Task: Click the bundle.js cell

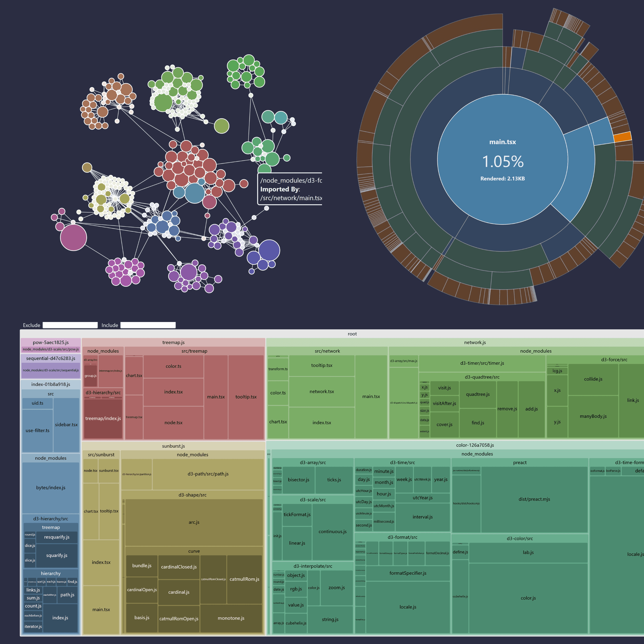Action: click(x=142, y=566)
